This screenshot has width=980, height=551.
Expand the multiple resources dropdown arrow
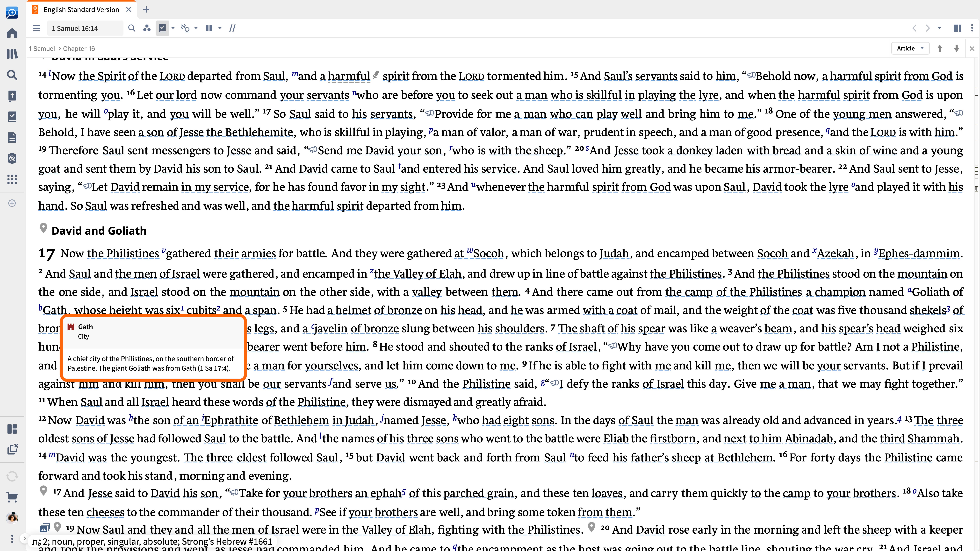(220, 28)
